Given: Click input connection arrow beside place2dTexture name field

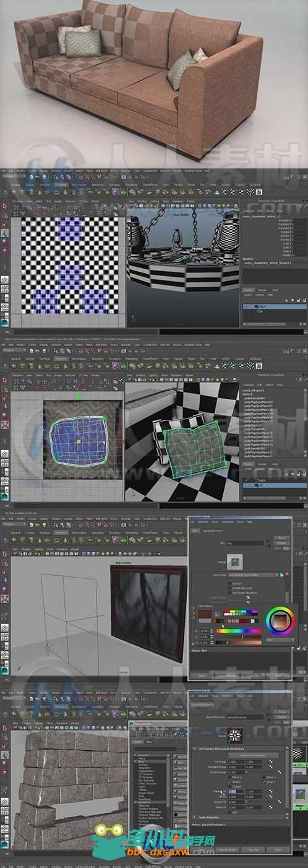Looking at the screenshot, I should click(x=269, y=714).
